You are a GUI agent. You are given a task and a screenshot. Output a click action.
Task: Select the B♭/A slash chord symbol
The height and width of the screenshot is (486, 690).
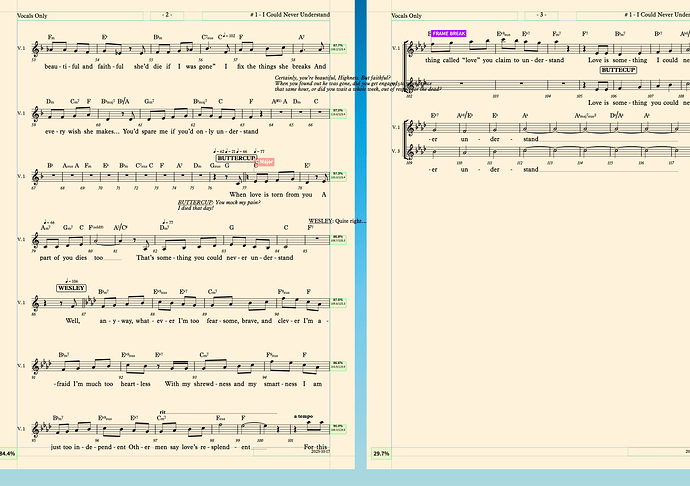(x=123, y=101)
